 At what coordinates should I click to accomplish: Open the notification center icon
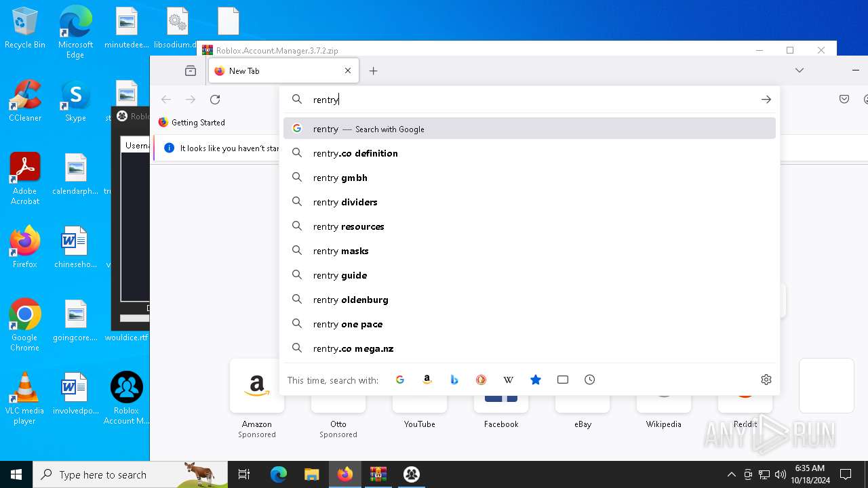pyautogui.click(x=846, y=474)
